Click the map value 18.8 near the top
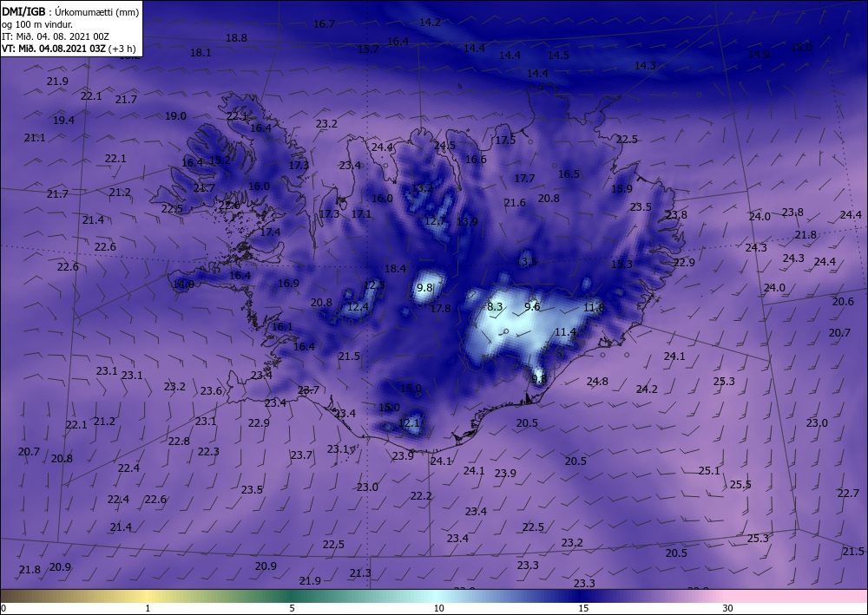Viewport: 868px width, 615px height. (x=236, y=37)
